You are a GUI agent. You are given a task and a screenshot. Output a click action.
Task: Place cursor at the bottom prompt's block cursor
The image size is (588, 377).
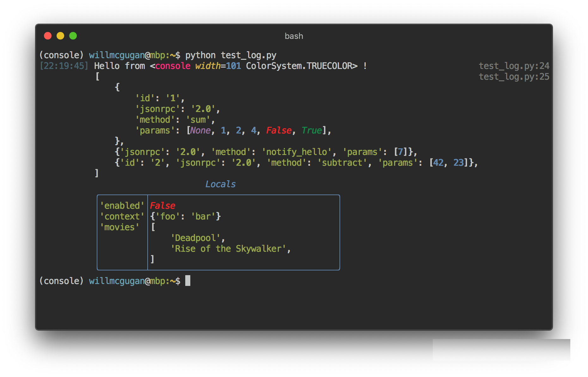(188, 281)
